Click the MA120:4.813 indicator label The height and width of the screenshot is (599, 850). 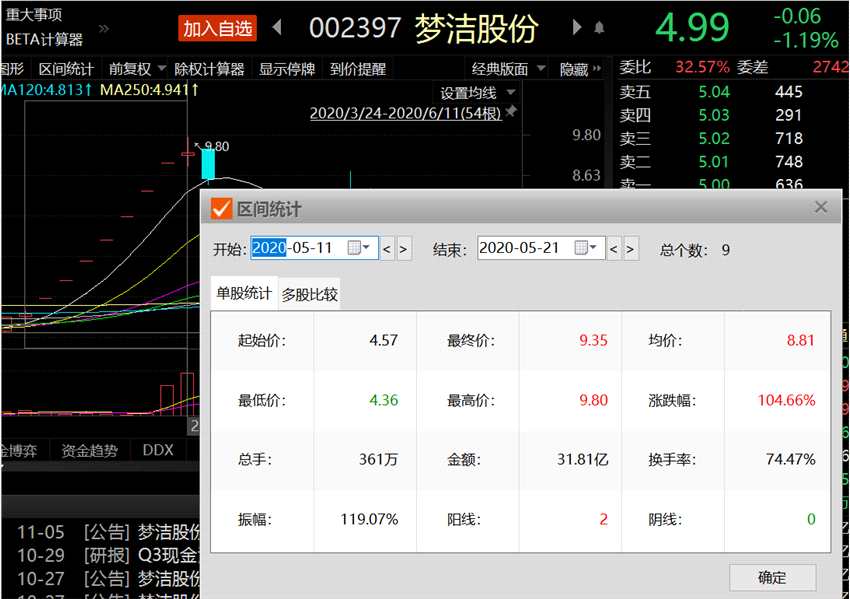[46, 89]
